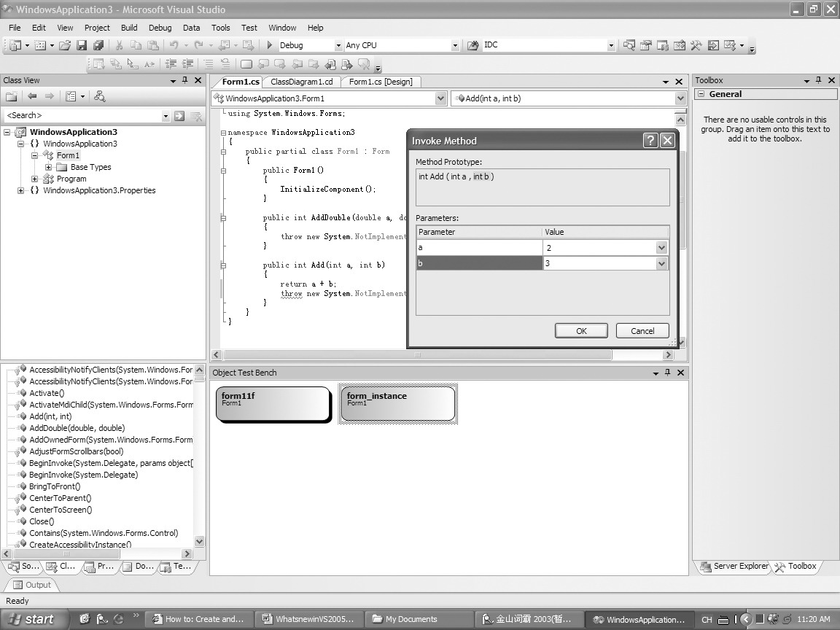Click New Folder icon in Class View

(12, 96)
